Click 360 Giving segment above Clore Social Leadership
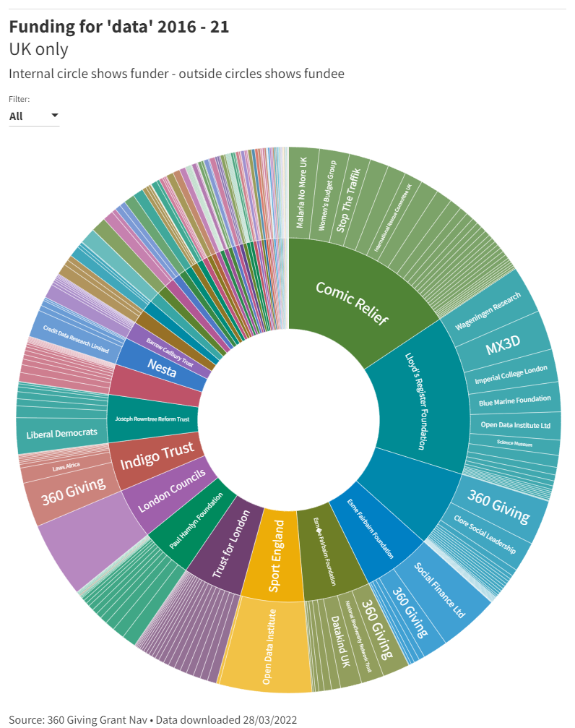The image size is (575, 728). coord(499,507)
